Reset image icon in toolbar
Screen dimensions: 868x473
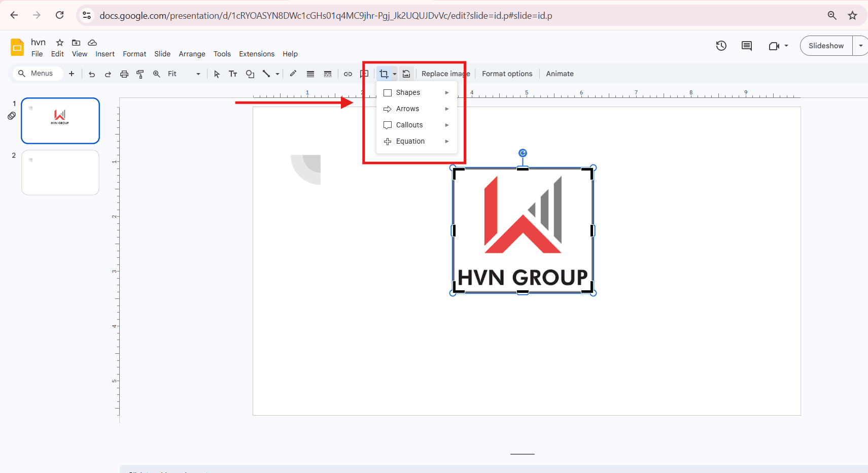pos(406,74)
